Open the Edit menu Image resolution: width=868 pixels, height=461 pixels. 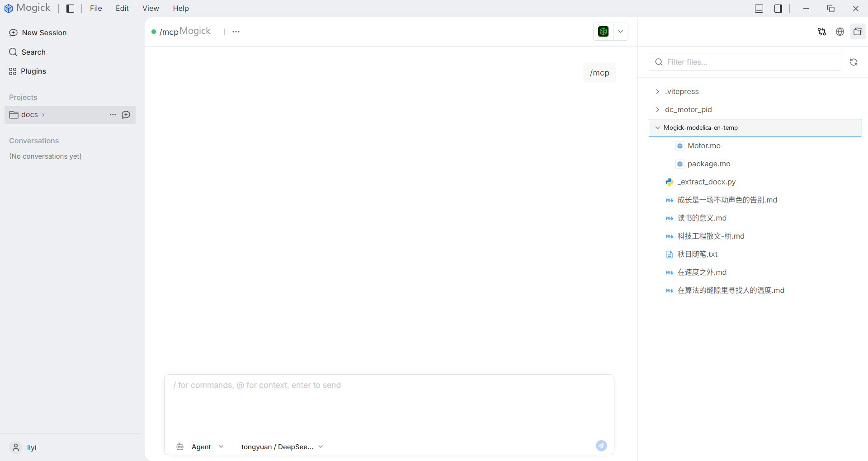tap(122, 9)
